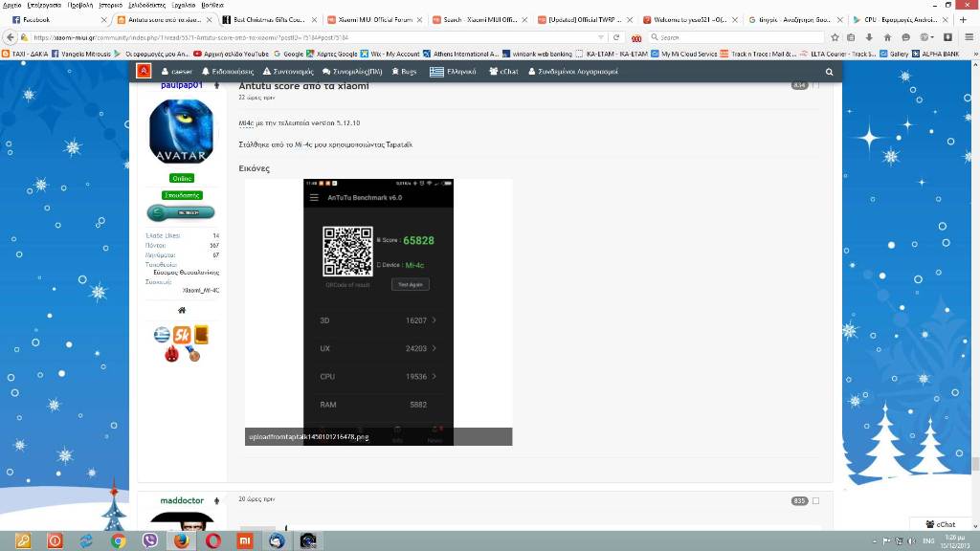Click the Greek flag trophy badge
The height and width of the screenshot is (551, 980).
162,336
